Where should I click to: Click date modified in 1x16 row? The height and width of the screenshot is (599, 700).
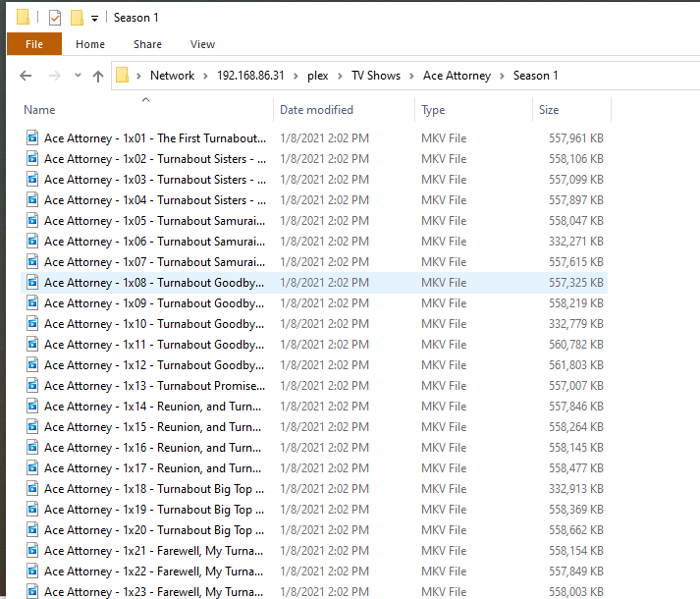(325, 447)
